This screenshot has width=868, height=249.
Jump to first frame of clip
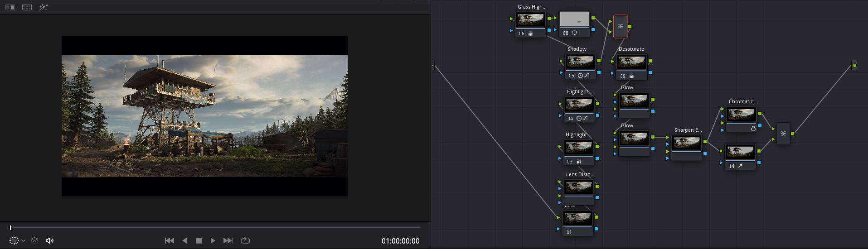[x=170, y=240]
